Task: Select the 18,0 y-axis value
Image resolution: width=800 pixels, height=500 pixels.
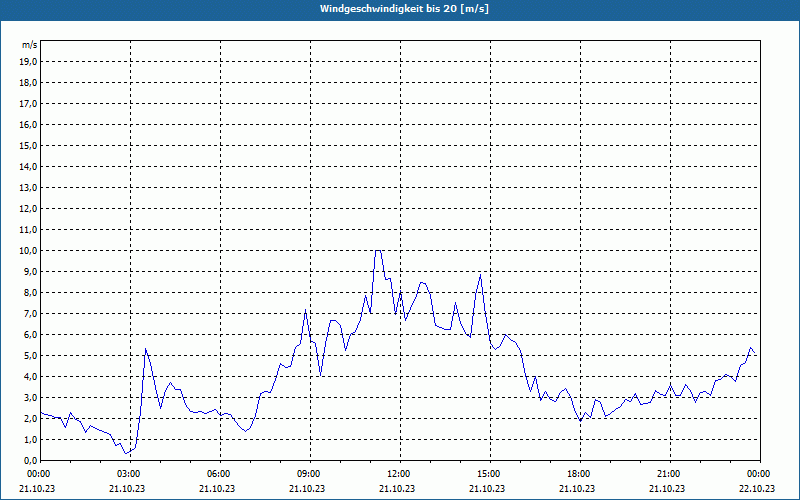Action: pos(28,83)
